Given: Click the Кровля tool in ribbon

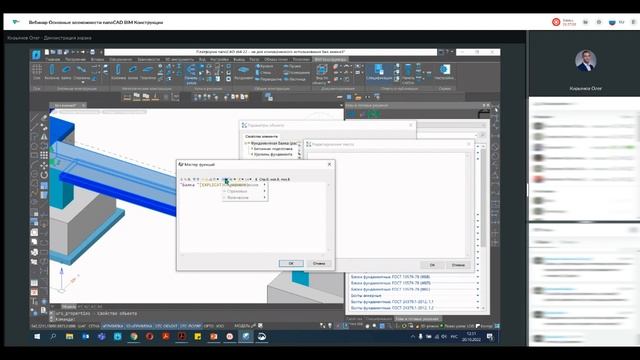Looking at the screenshot, I should [x=264, y=66].
